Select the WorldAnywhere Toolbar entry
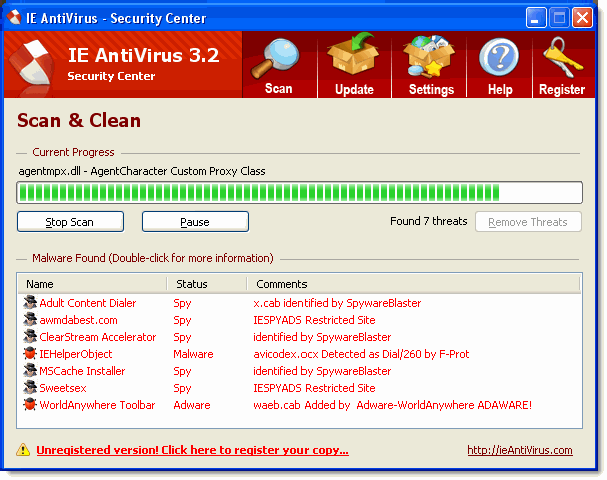 (x=97, y=405)
